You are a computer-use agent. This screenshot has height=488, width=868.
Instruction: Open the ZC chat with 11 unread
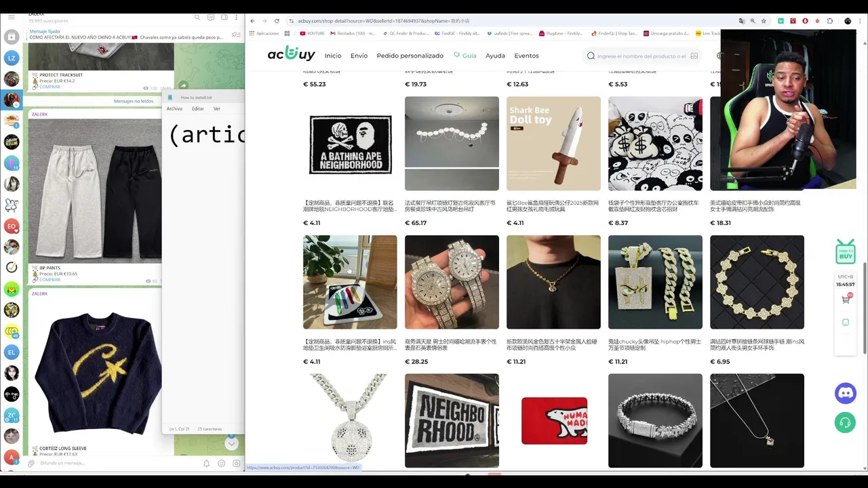12,415
